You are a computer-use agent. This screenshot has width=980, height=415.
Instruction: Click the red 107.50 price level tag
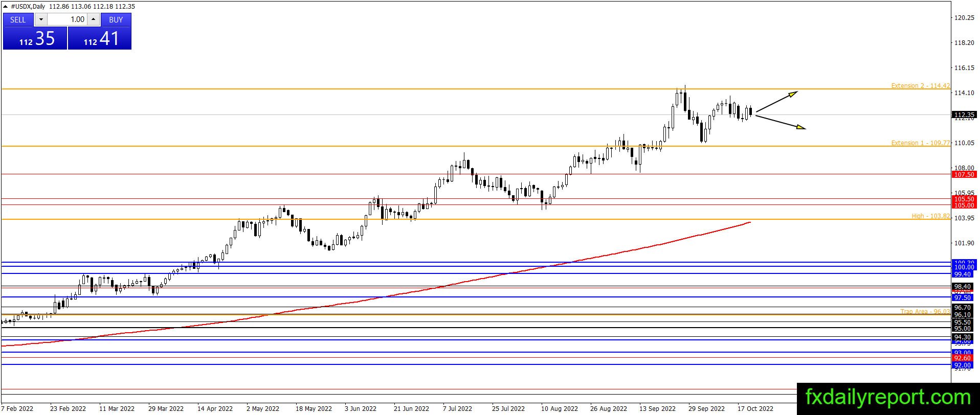(964, 174)
